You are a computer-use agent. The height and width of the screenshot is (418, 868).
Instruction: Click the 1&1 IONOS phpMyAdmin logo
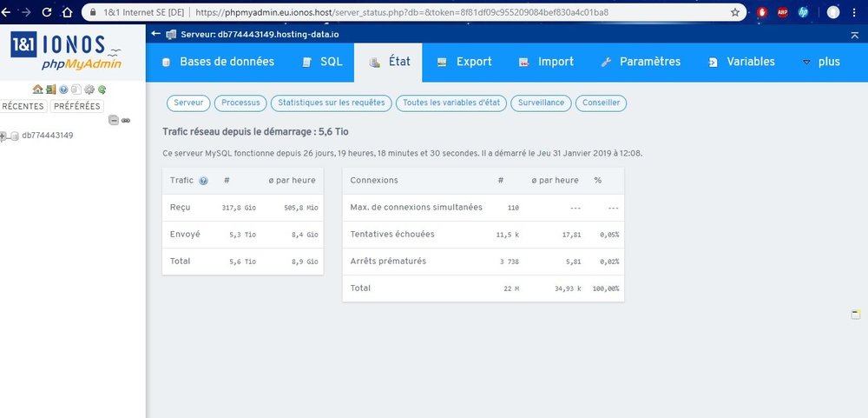pyautogui.click(x=67, y=51)
